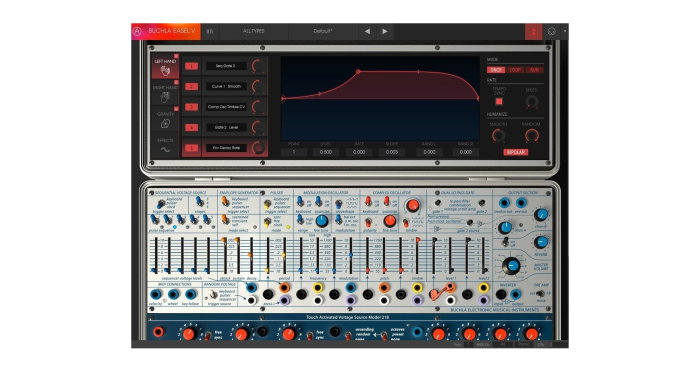The width and height of the screenshot is (700, 372).
Task: Click the Buchla Easel V title button
Action: (x=172, y=32)
